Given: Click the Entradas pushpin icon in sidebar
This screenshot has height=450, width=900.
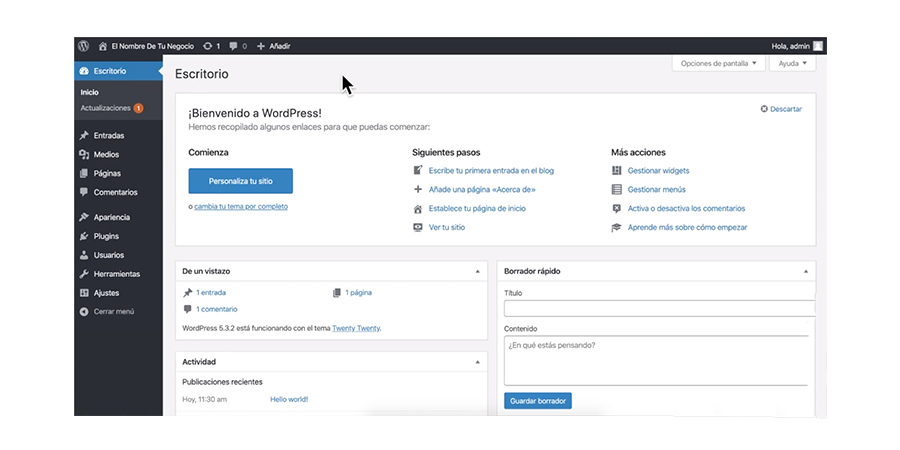Looking at the screenshot, I should (x=84, y=135).
